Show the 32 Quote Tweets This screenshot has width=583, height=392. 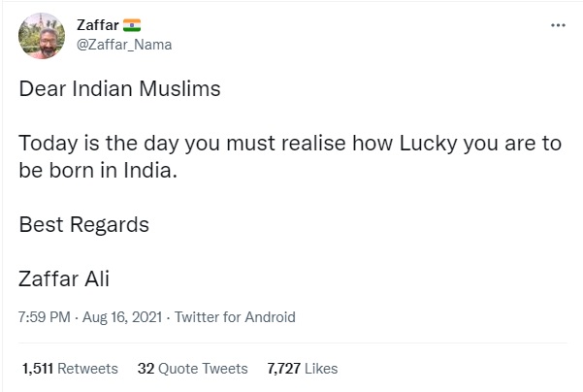tap(192, 369)
